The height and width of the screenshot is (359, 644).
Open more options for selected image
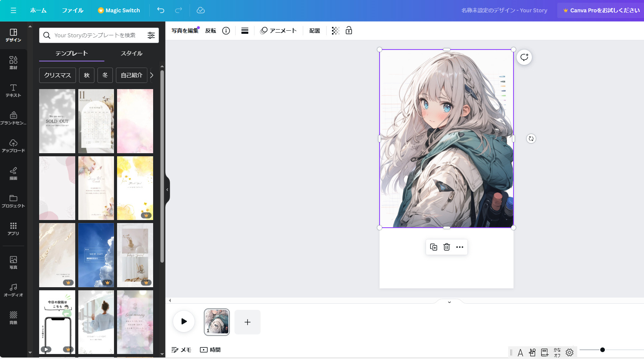pyautogui.click(x=460, y=247)
